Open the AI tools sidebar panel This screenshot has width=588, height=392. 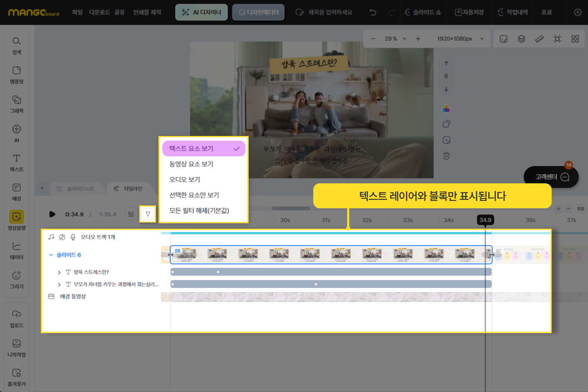16,133
